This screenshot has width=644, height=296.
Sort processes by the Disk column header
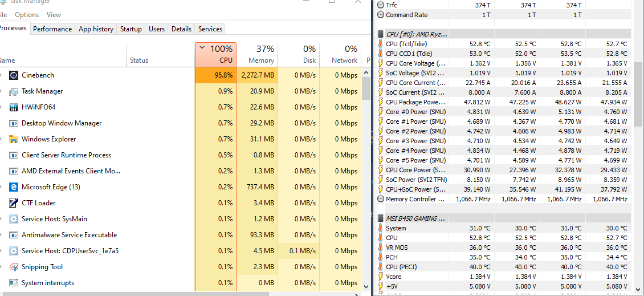(x=299, y=54)
